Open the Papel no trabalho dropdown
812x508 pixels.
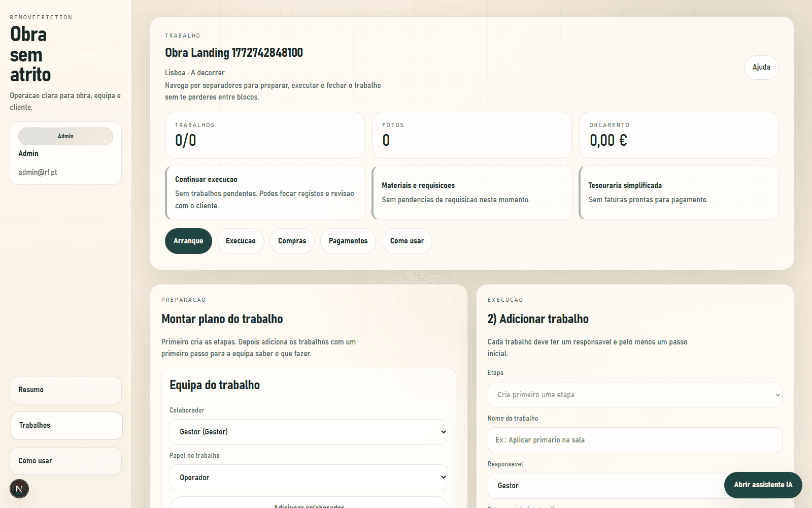308,477
